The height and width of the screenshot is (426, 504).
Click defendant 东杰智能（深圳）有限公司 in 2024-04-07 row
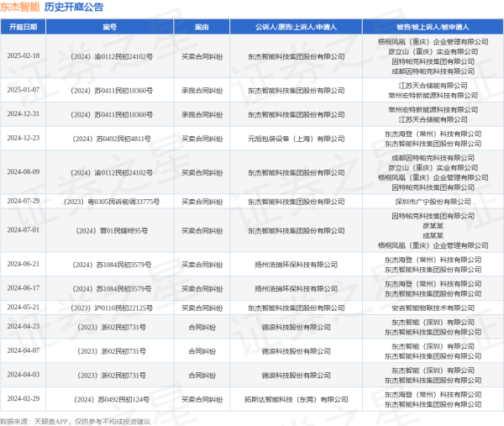click(433, 346)
